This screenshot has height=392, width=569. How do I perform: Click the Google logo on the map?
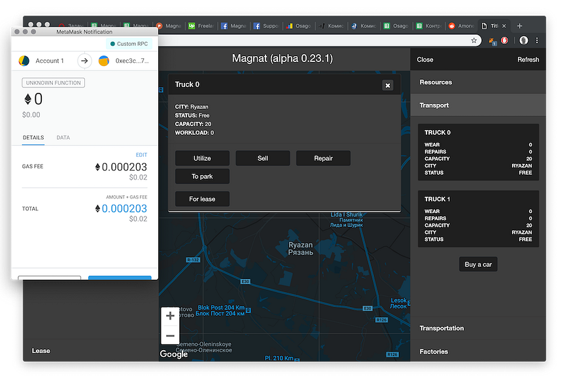173,354
